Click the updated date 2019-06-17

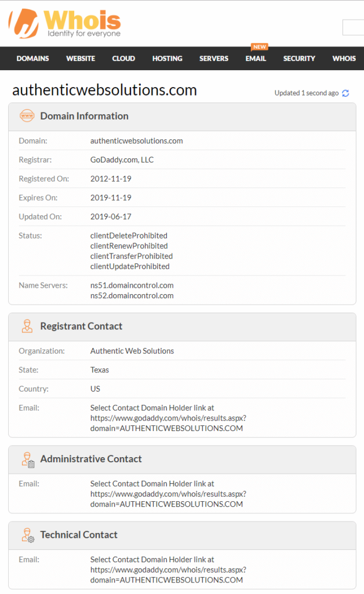[111, 217]
